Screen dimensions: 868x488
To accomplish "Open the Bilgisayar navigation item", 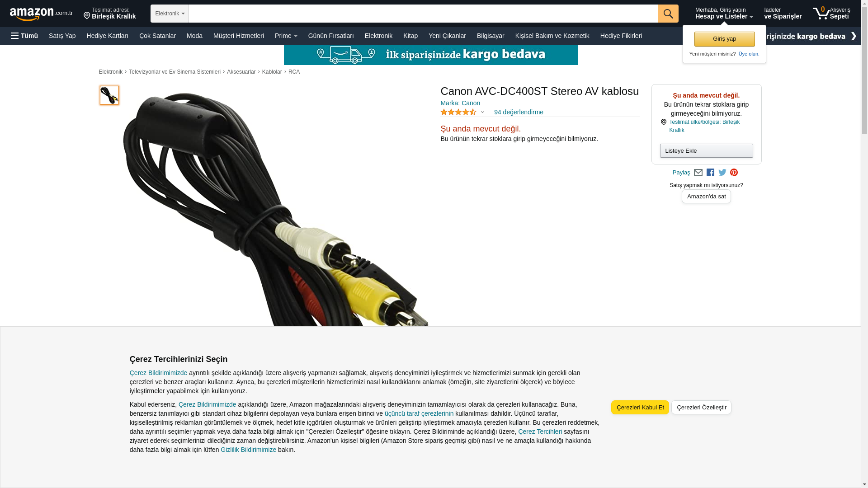I will click(x=491, y=36).
